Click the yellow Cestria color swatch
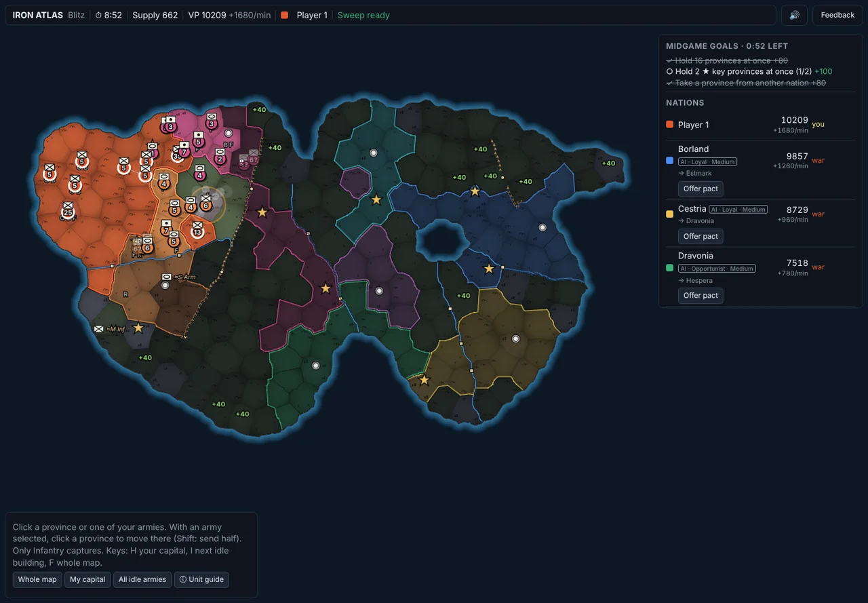This screenshot has width=868, height=603. (x=670, y=214)
